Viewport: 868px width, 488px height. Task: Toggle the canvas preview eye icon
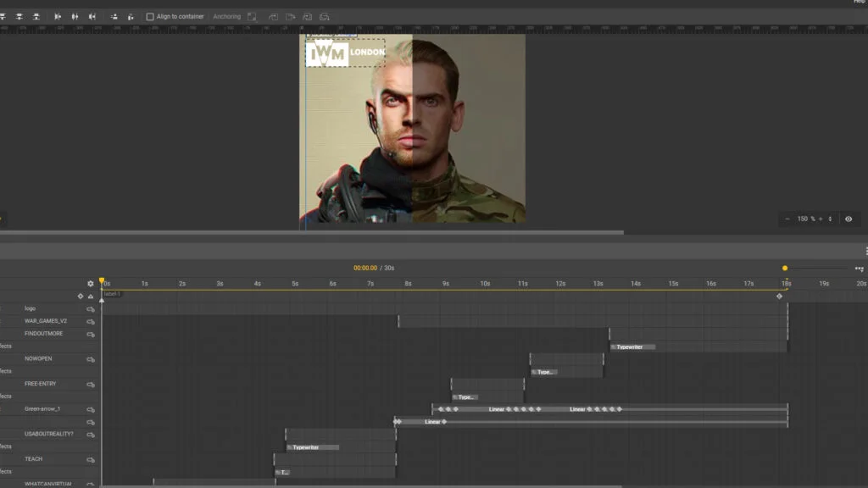849,219
